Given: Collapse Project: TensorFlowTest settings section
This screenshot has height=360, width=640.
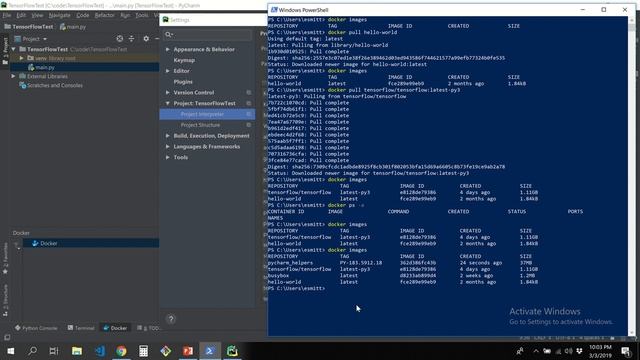Looking at the screenshot, I should click(x=168, y=104).
